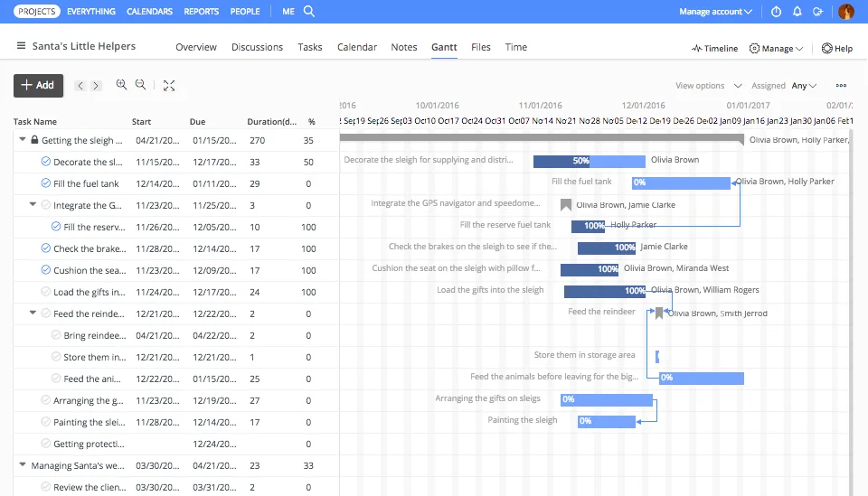868x496 pixels.
Task: Open the time tracker clock icon
Action: [776, 11]
